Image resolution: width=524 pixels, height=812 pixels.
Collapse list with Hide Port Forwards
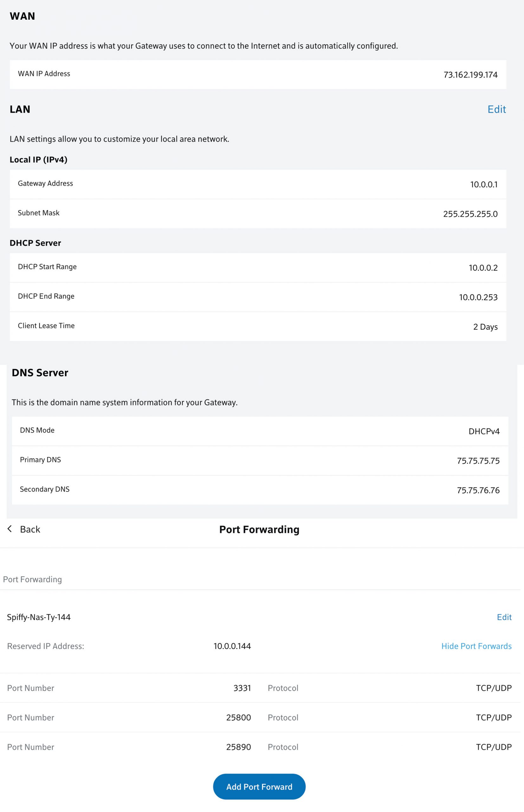pyautogui.click(x=476, y=646)
